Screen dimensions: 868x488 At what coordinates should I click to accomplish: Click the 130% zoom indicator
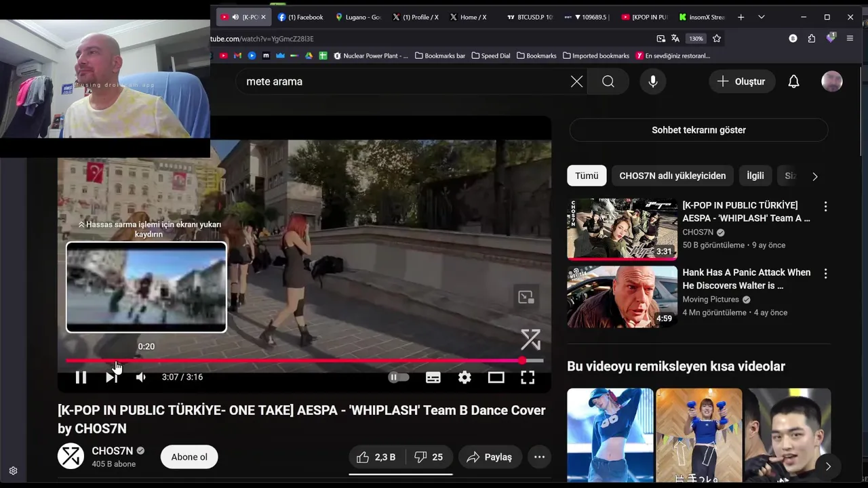click(696, 39)
